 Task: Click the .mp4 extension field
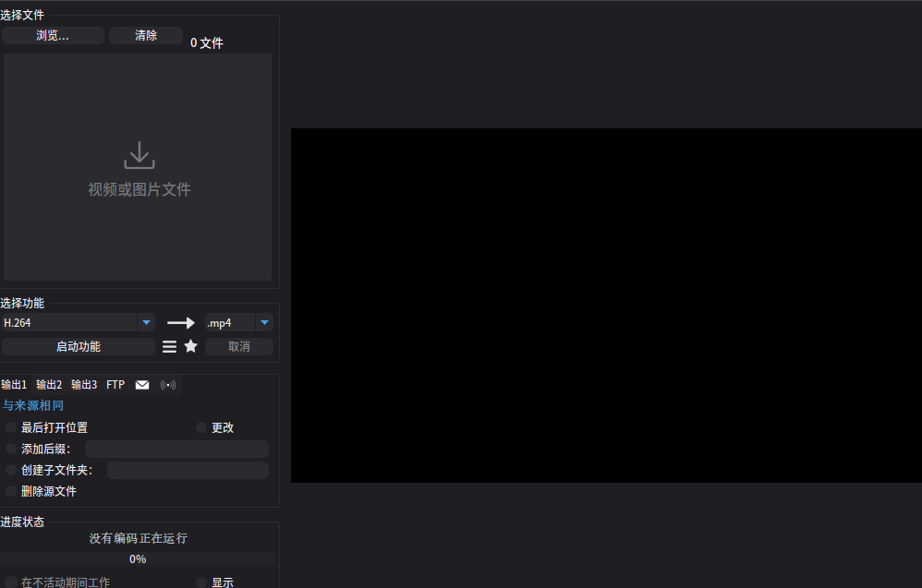coord(230,323)
